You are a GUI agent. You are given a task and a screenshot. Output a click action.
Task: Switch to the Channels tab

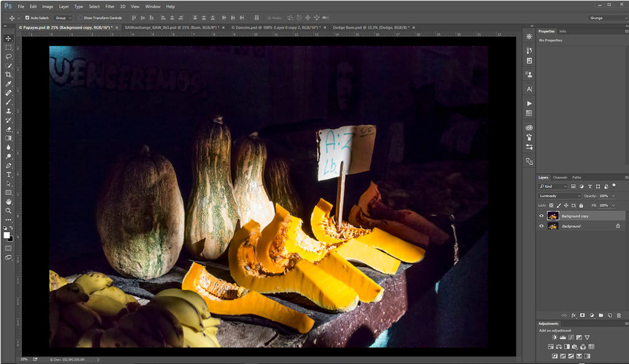pos(560,177)
